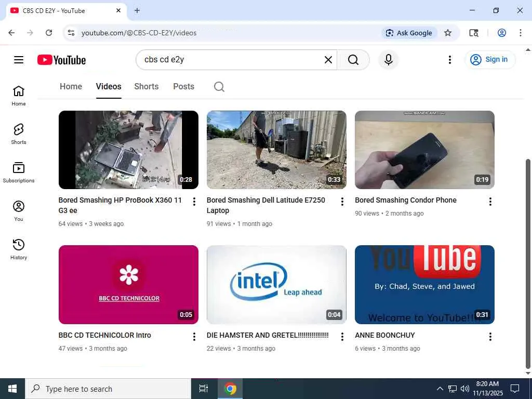The image size is (532, 399).
Task: Open the ANNE BOONCHUY video thumbnail
Action: click(x=424, y=284)
